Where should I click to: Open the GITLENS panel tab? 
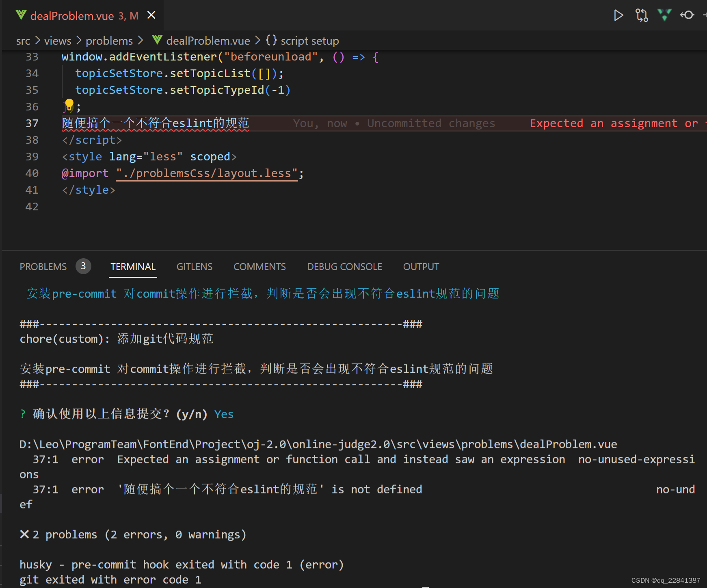click(x=194, y=267)
